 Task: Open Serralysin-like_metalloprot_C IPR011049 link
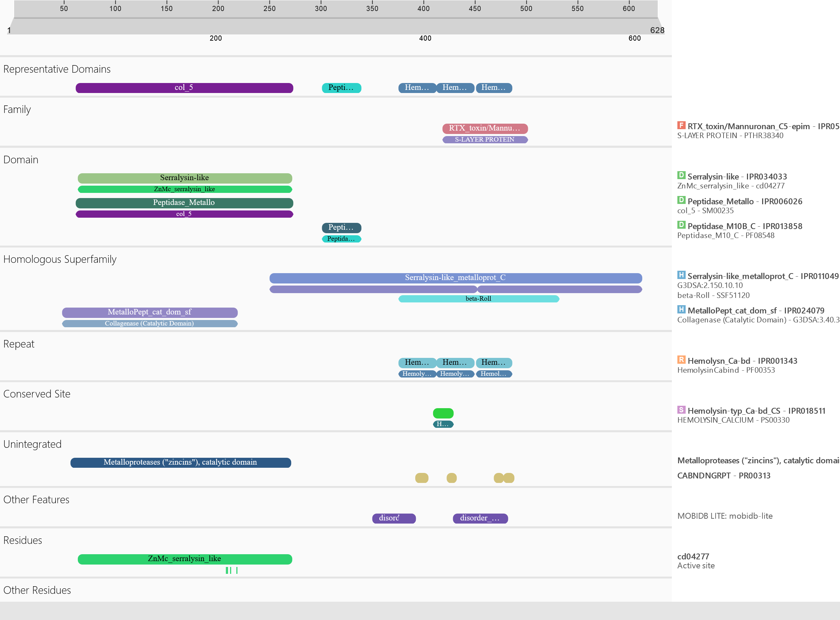pos(763,276)
